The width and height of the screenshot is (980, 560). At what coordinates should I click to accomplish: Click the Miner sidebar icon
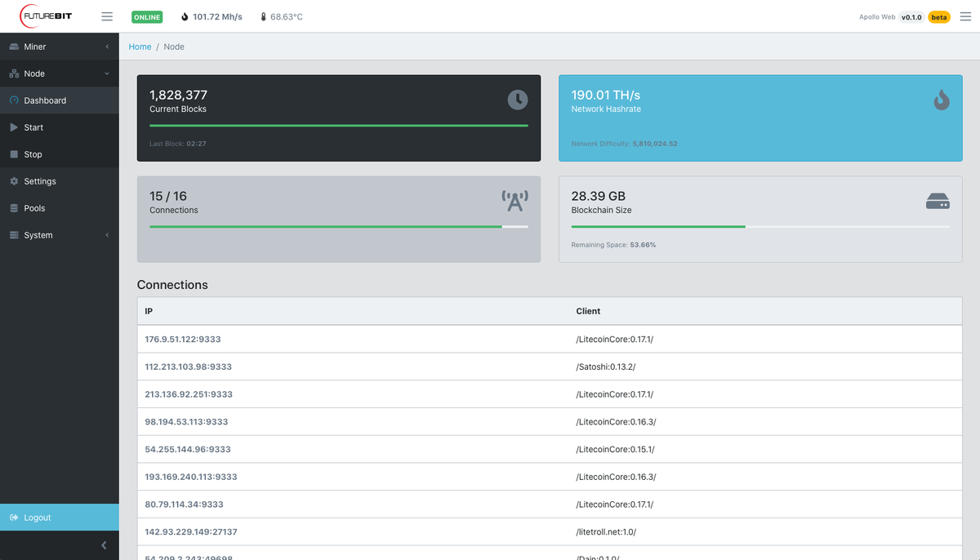pos(14,47)
